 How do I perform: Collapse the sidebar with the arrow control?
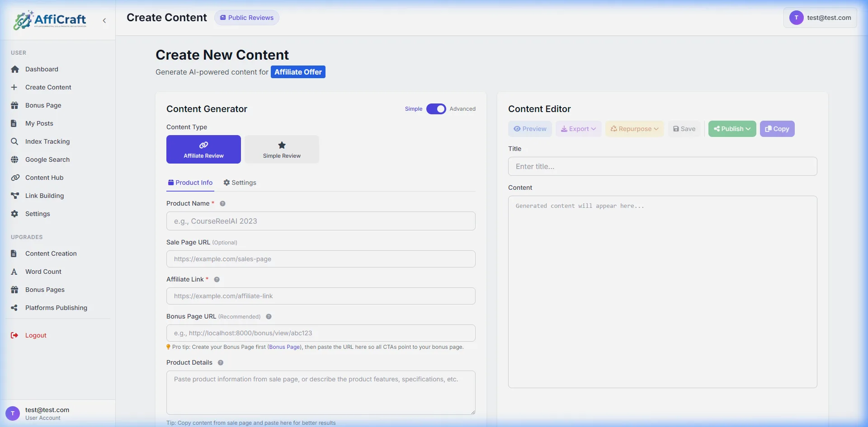tap(104, 20)
